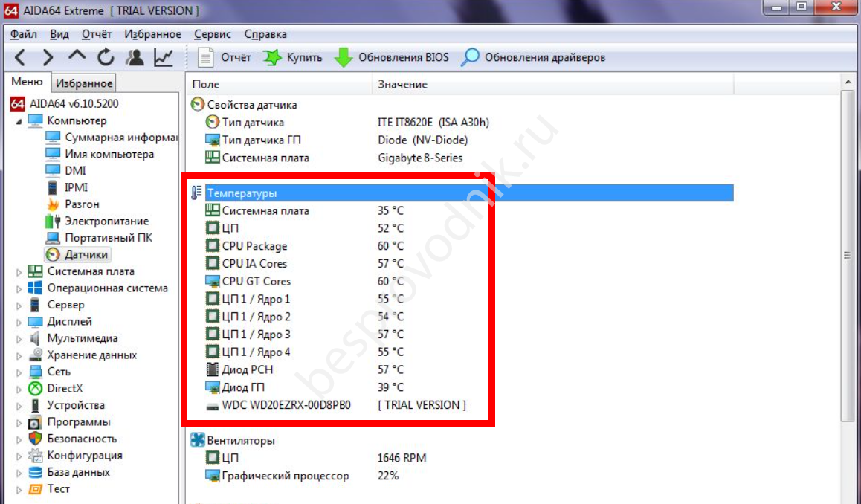861x504 pixels.
Task: Click the Значение column header
Action: 402,84
